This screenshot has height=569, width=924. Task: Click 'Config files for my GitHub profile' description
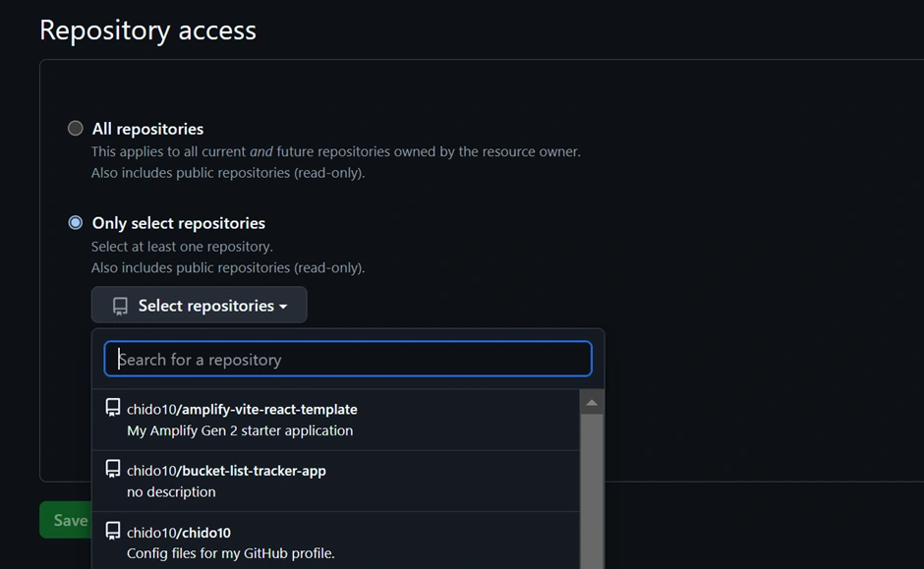click(231, 553)
